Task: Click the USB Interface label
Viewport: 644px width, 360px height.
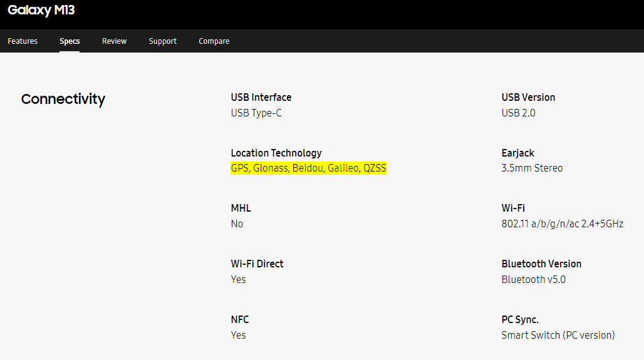Action: 261,97
